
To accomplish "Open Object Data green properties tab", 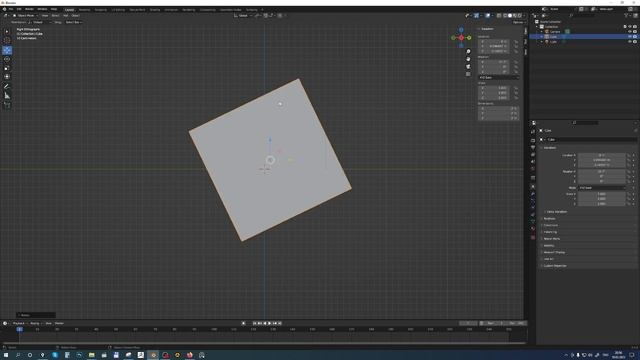I will [533, 222].
